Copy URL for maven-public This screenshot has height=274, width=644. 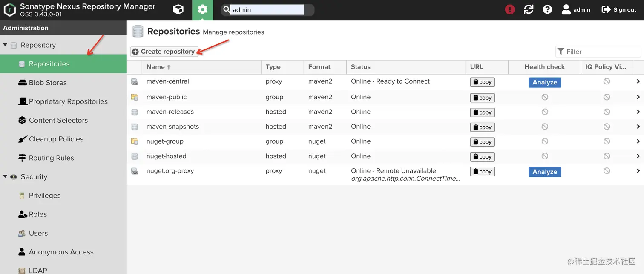click(x=482, y=98)
